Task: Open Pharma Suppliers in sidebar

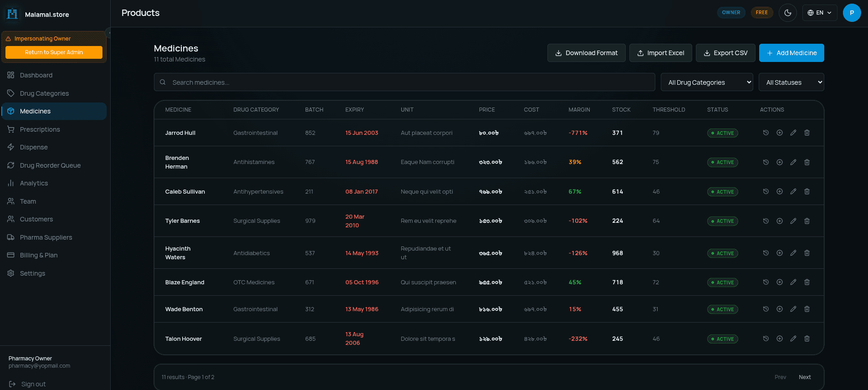Action: click(54, 237)
